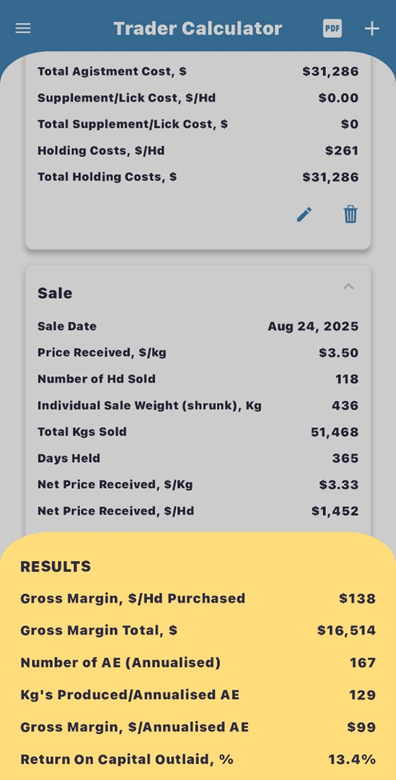Tap the Days Held value 365
Image resolution: width=396 pixels, height=780 pixels.
coord(345,458)
